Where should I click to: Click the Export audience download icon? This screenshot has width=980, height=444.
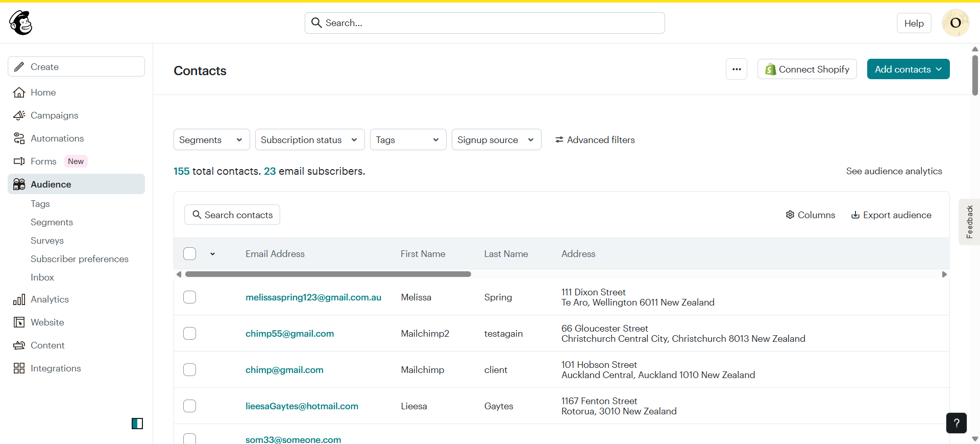pyautogui.click(x=855, y=215)
